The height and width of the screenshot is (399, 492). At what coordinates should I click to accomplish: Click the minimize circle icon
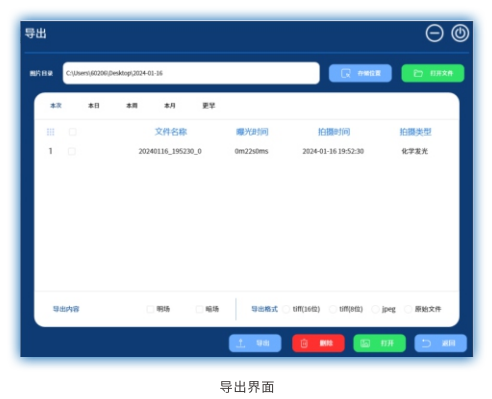[434, 33]
